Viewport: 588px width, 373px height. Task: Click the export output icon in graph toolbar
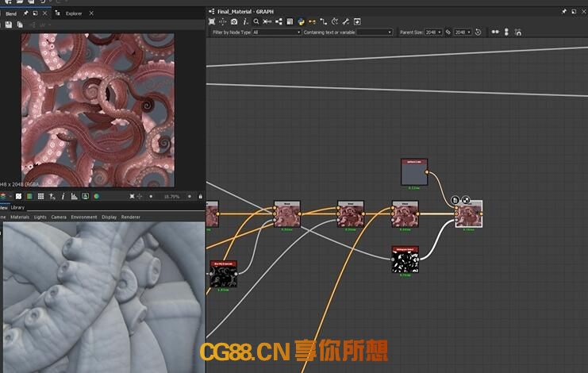357,21
